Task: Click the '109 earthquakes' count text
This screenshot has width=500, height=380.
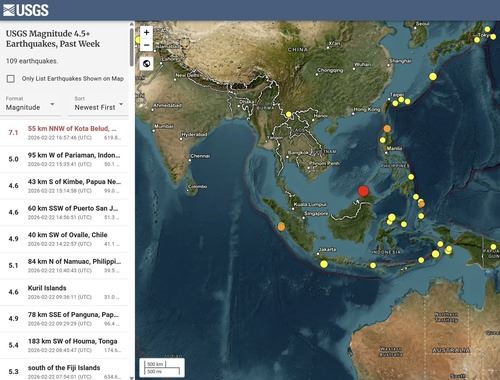Action: point(32,61)
